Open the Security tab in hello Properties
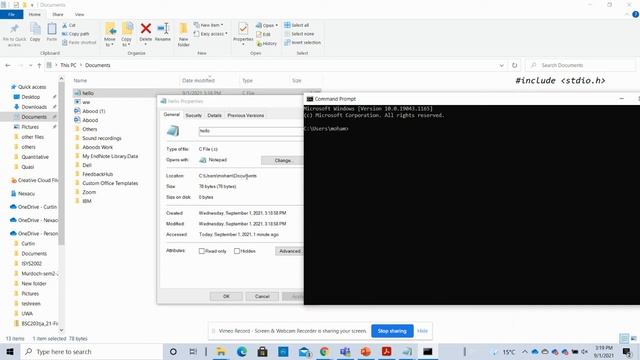 coord(193,116)
